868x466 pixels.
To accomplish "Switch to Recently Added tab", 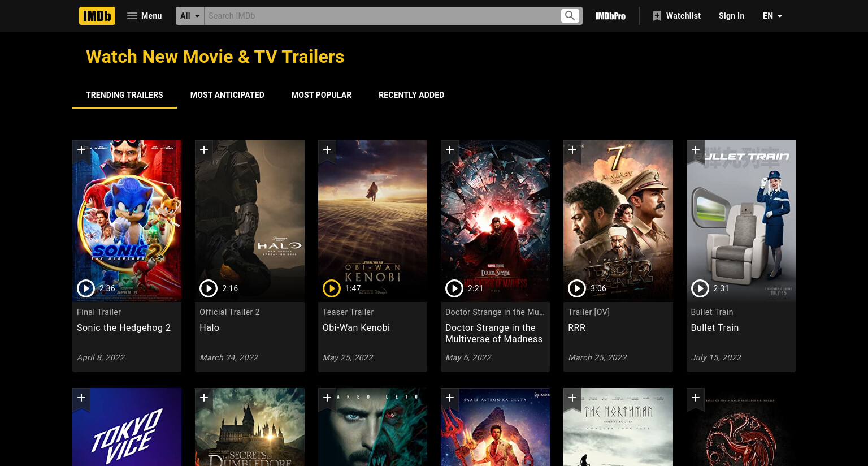I will click(x=411, y=95).
